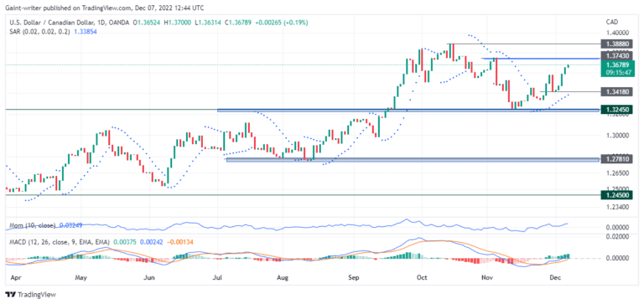Click the 1.24500 price level label
This screenshot has width=644, height=304.
pyautogui.click(x=616, y=195)
